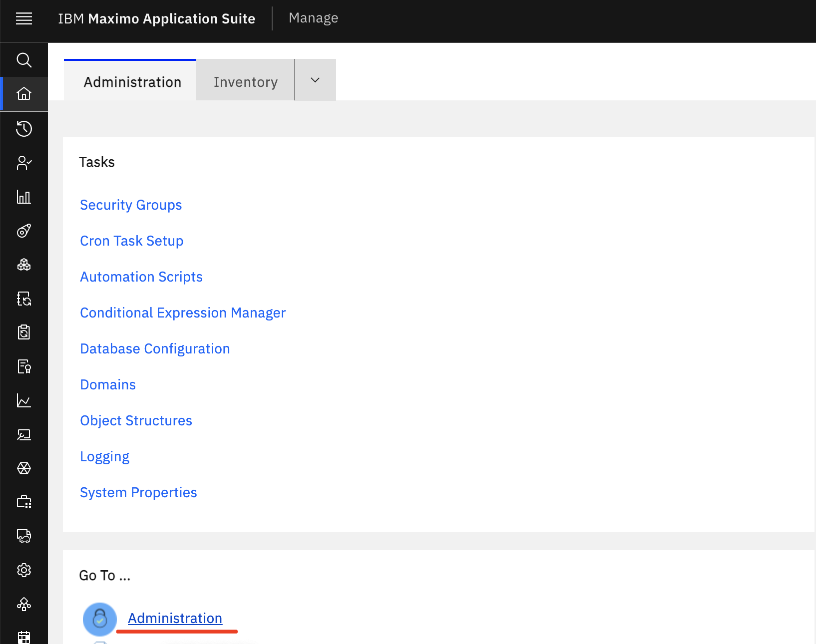Click the hierarchy nodes icon in sidebar
The height and width of the screenshot is (644, 816).
pos(24,604)
